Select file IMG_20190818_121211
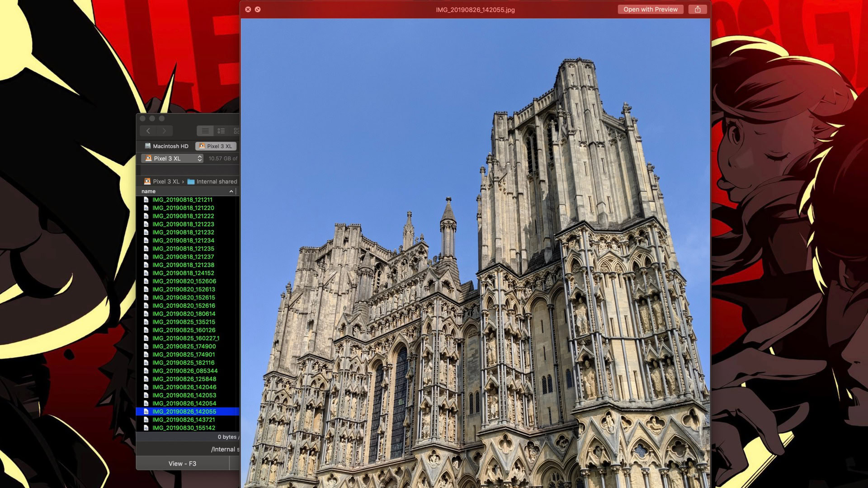 point(182,200)
